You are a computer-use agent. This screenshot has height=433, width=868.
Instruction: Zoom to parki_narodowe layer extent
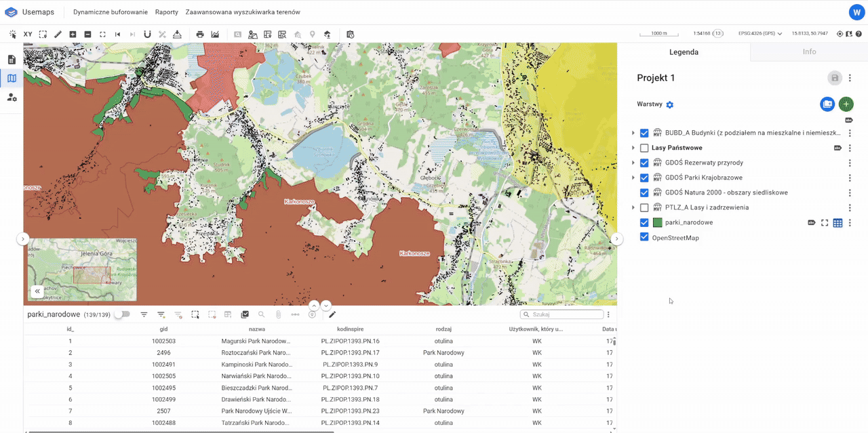click(825, 223)
